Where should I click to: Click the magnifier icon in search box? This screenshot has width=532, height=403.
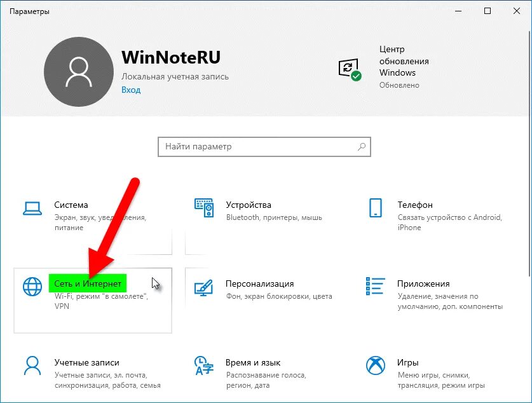pyautogui.click(x=362, y=147)
